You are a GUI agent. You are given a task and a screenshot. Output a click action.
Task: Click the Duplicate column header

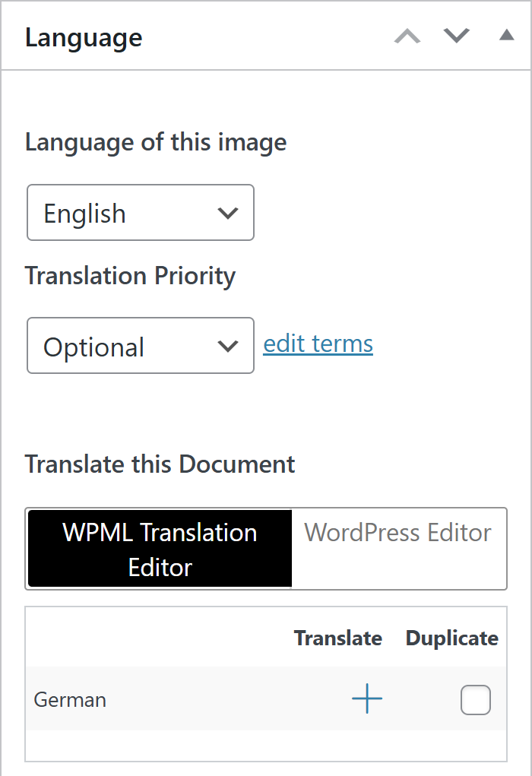[x=452, y=638]
